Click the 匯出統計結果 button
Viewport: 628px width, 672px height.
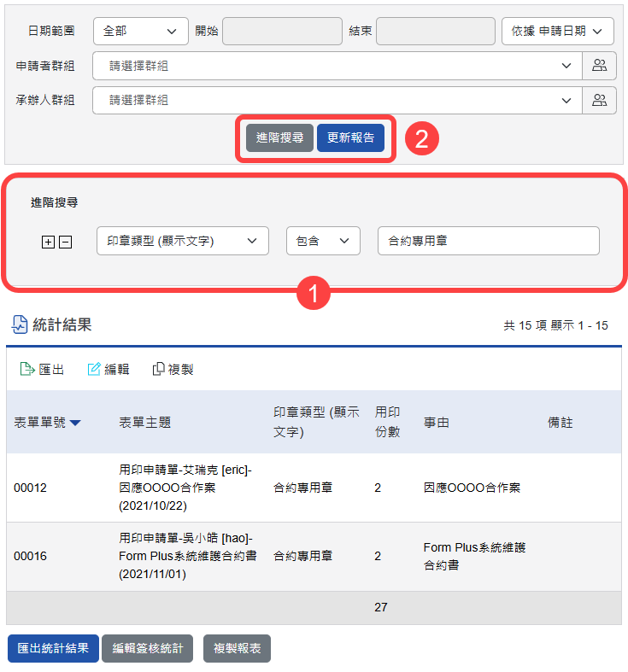pos(53,648)
